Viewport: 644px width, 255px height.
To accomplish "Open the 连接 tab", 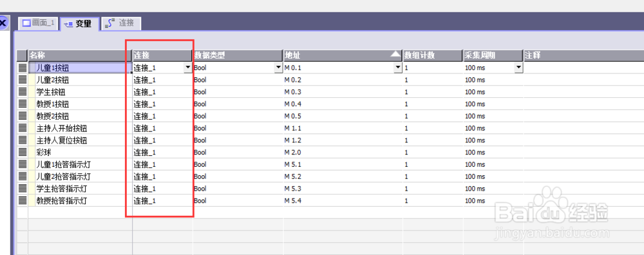I will 121,23.
